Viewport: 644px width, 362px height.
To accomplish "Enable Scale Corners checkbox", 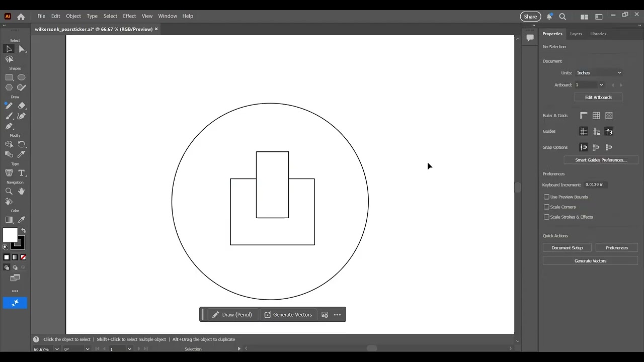I will coord(546,207).
